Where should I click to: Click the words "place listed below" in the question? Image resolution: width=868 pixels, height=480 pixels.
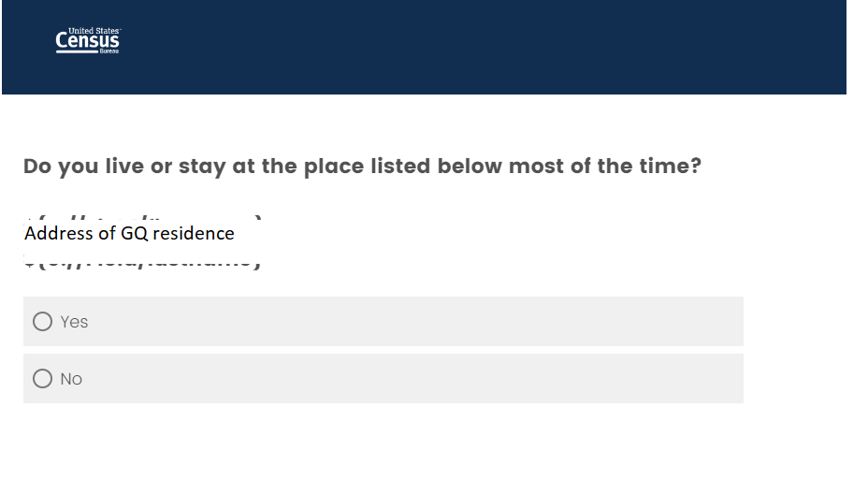(402, 167)
